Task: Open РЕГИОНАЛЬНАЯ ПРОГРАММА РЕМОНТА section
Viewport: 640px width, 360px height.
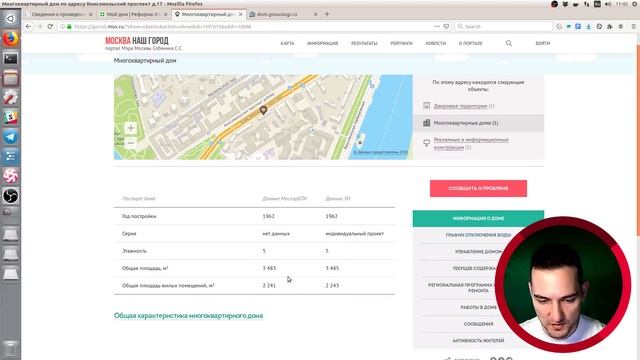Action: (461, 288)
